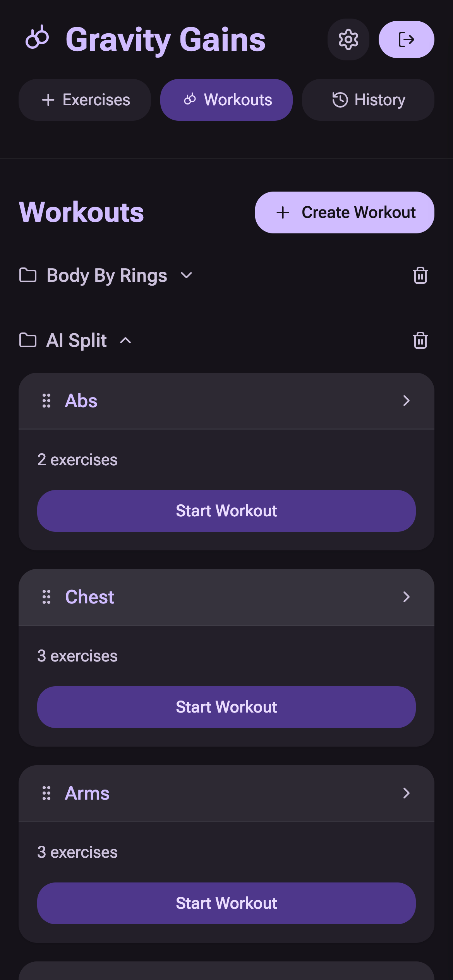Image resolution: width=453 pixels, height=980 pixels.
Task: Open the settings gear icon
Action: (x=348, y=39)
